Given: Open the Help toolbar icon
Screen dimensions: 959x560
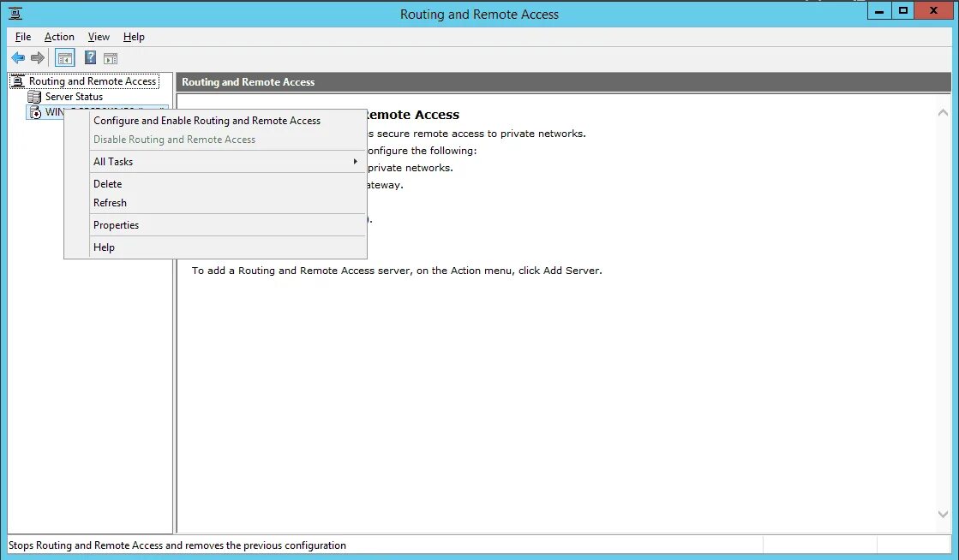Looking at the screenshot, I should (x=90, y=58).
